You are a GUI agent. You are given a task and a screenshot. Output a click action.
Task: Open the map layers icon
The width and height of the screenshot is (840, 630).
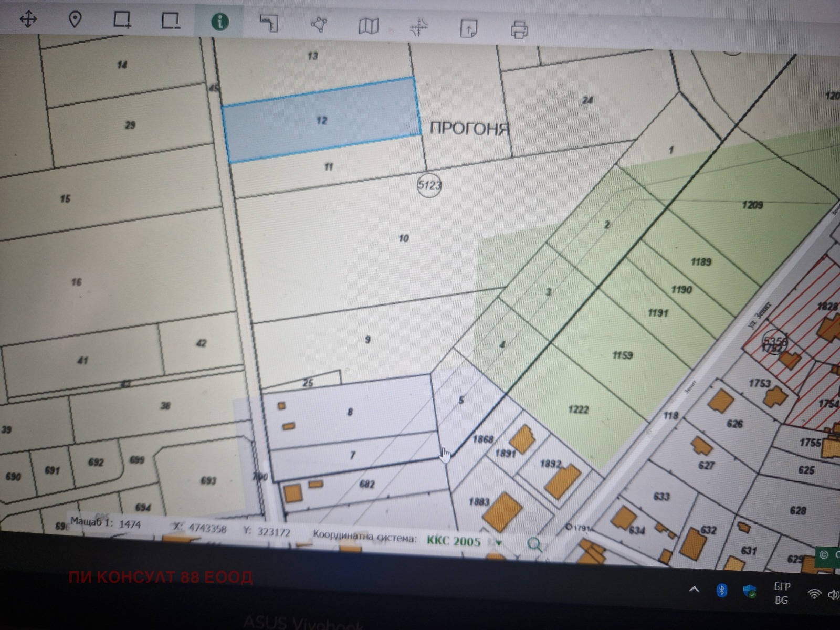pyautogui.click(x=369, y=26)
